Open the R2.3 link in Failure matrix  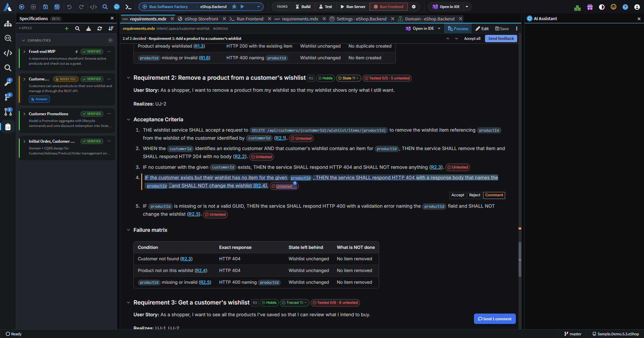point(186,259)
